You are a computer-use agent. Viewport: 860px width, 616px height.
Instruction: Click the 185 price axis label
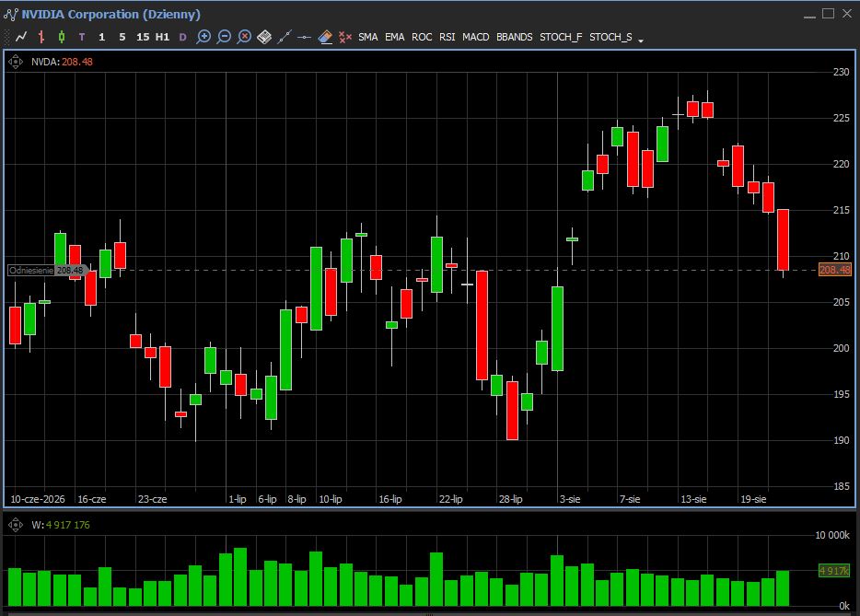pos(841,486)
